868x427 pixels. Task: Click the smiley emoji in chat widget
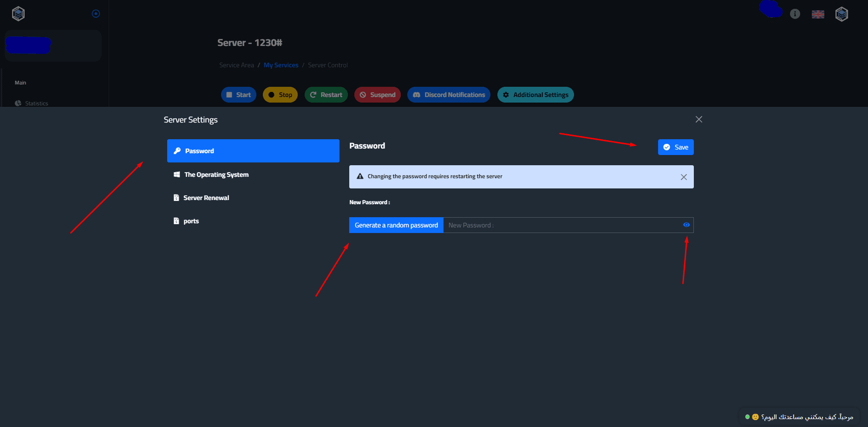pos(755,417)
